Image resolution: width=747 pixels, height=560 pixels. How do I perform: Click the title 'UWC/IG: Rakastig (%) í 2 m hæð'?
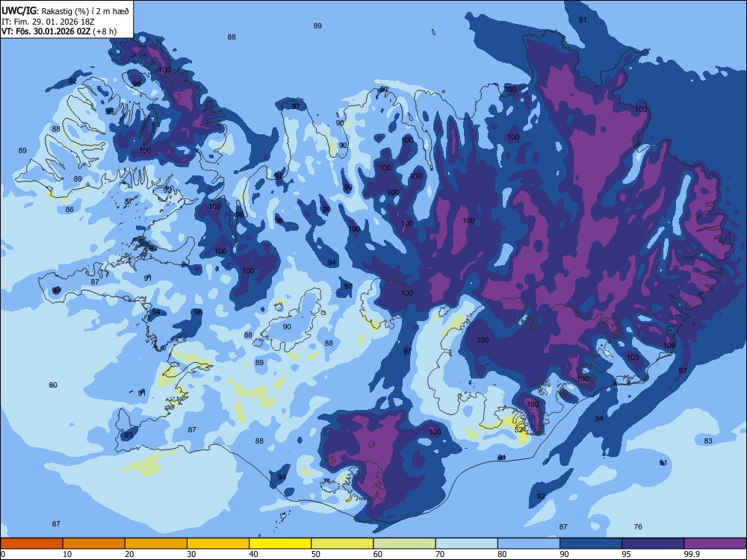tap(65, 11)
